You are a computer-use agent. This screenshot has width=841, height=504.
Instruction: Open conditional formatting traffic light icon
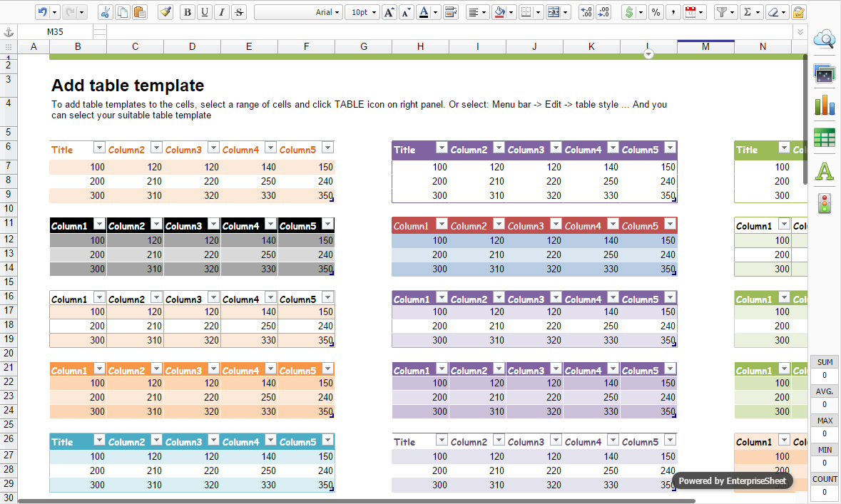(x=825, y=204)
